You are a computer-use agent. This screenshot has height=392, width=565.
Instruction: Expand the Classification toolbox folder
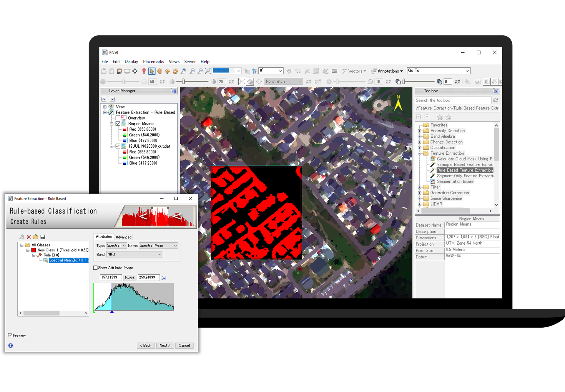[x=420, y=148]
